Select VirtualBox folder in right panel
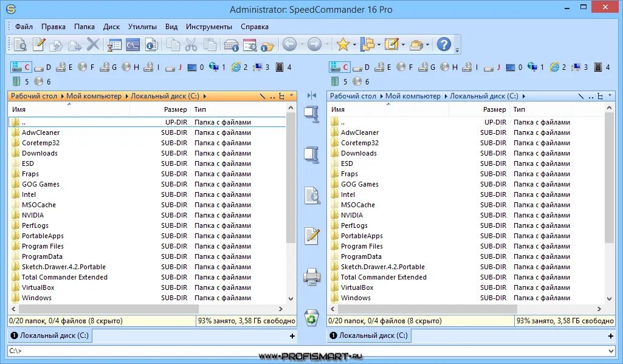Image resolution: width=623 pixels, height=364 pixels. (x=357, y=287)
